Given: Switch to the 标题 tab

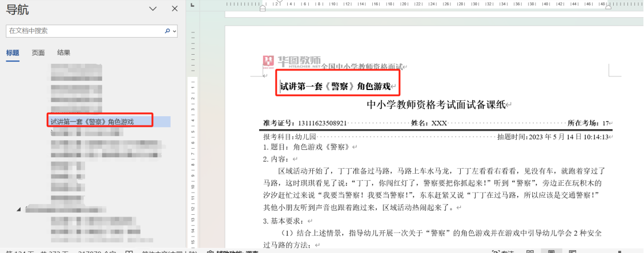Looking at the screenshot, I should [13, 52].
